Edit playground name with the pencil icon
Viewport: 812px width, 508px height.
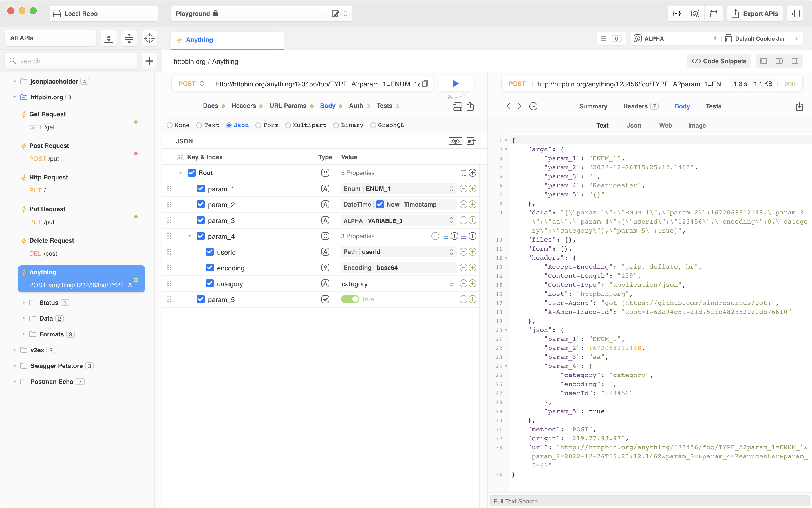[x=335, y=14]
